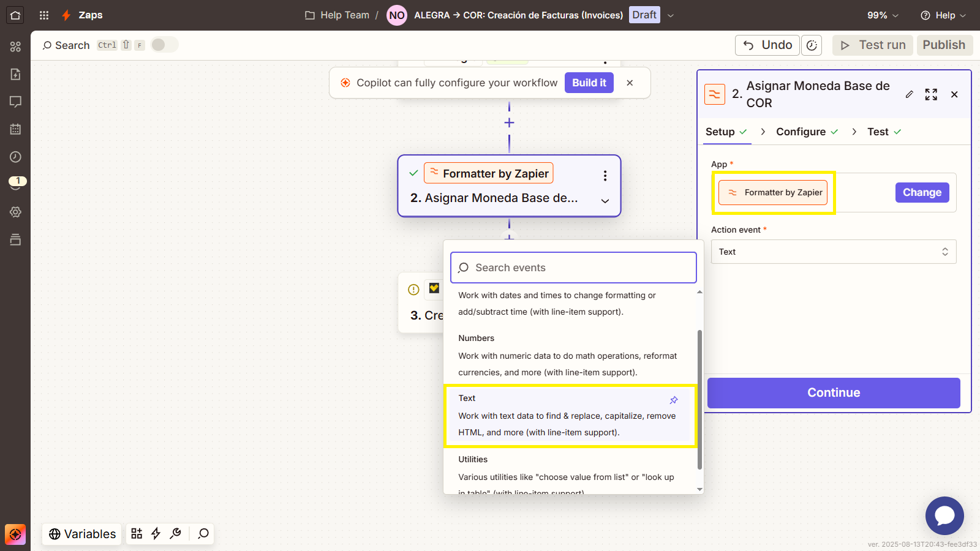Click the events list scrollbar
The height and width of the screenshot is (551, 980).
tap(699, 399)
